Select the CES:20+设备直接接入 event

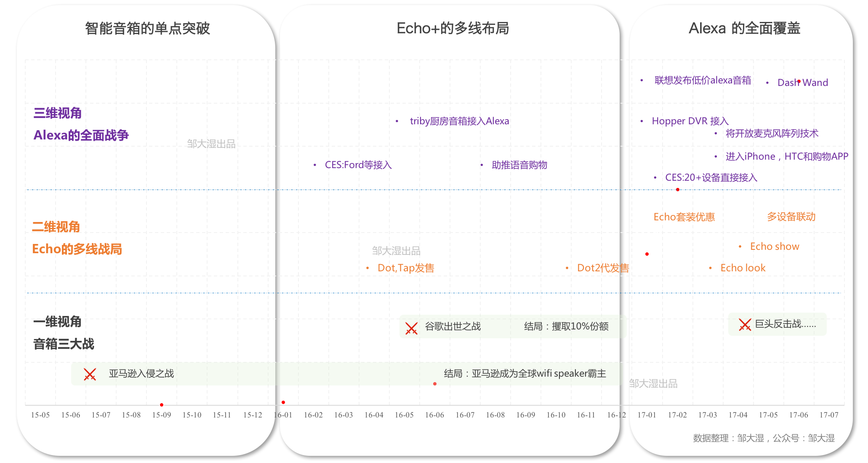tap(711, 177)
